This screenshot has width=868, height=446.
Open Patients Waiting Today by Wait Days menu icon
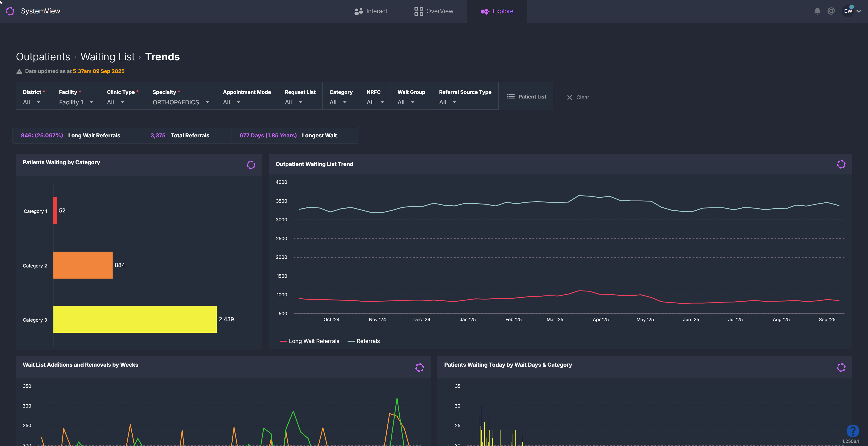point(841,368)
